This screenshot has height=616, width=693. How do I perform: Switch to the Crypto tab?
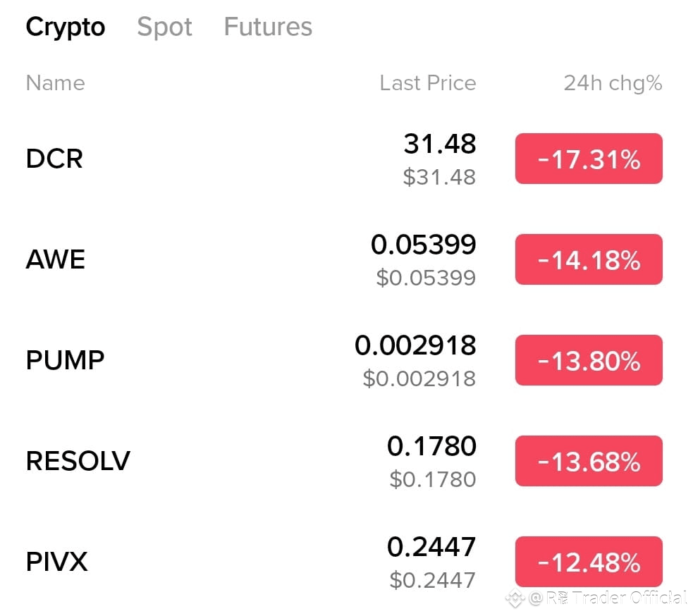66,27
